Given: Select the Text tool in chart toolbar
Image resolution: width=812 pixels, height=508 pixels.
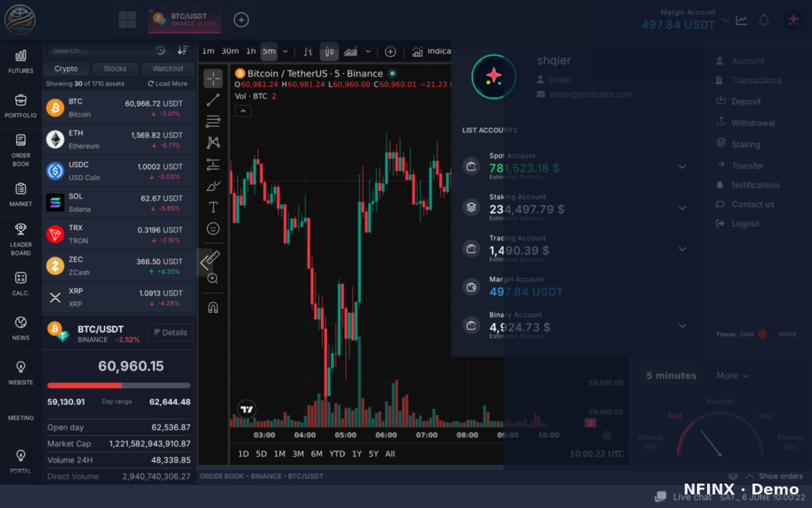Looking at the screenshot, I should click(213, 207).
